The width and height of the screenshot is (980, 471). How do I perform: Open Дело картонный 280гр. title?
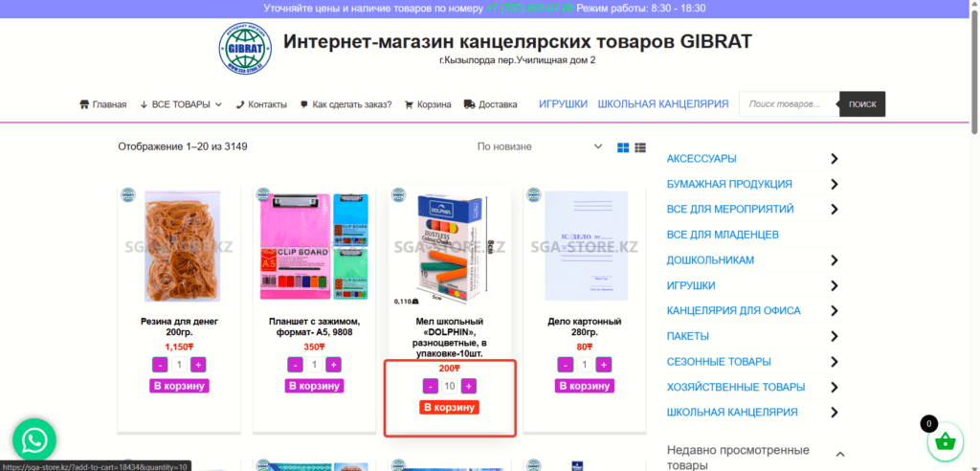[x=585, y=326]
